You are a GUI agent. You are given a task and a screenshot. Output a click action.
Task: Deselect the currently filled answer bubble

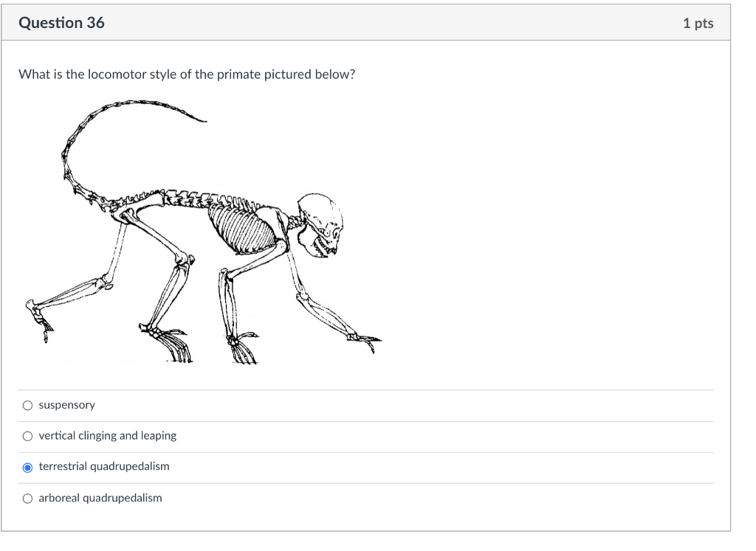click(27, 466)
